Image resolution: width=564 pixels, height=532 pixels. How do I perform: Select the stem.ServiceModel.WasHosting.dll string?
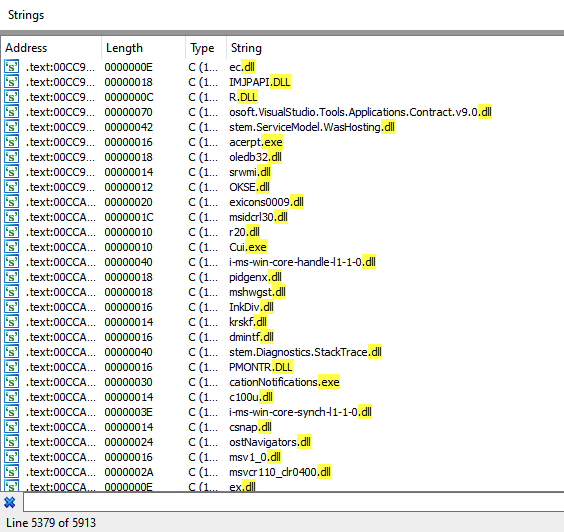312,127
